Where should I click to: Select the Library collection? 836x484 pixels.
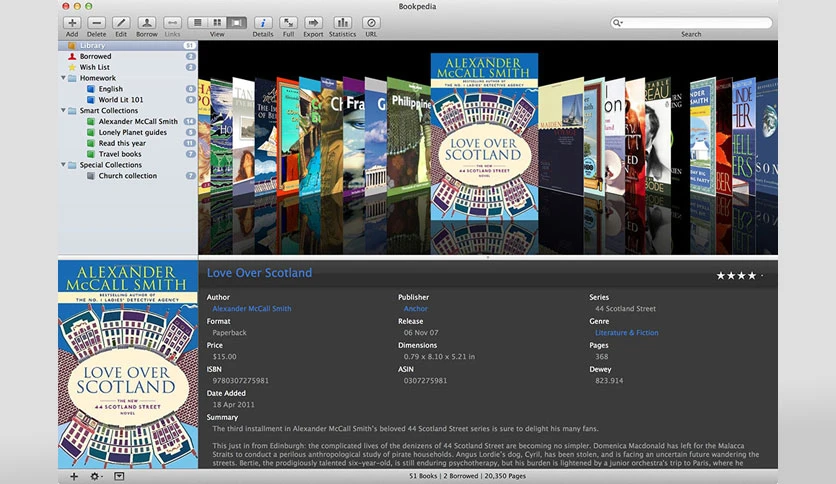tap(127, 45)
